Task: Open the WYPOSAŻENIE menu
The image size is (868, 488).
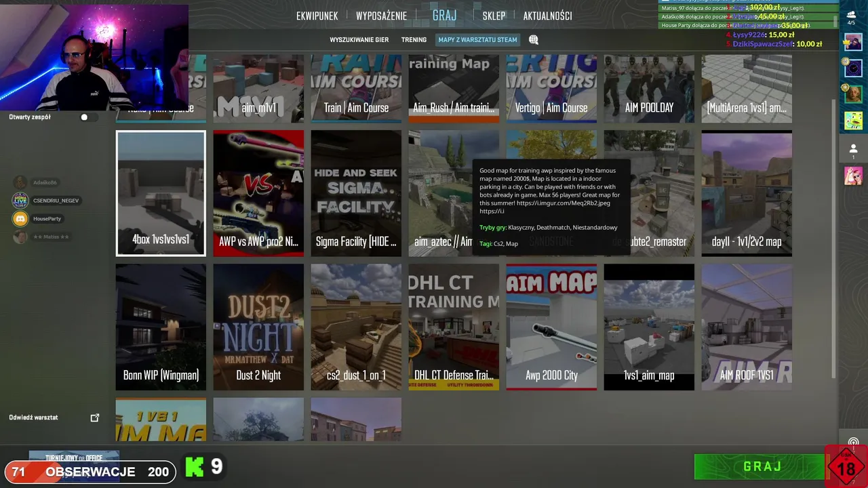Action: tap(381, 16)
